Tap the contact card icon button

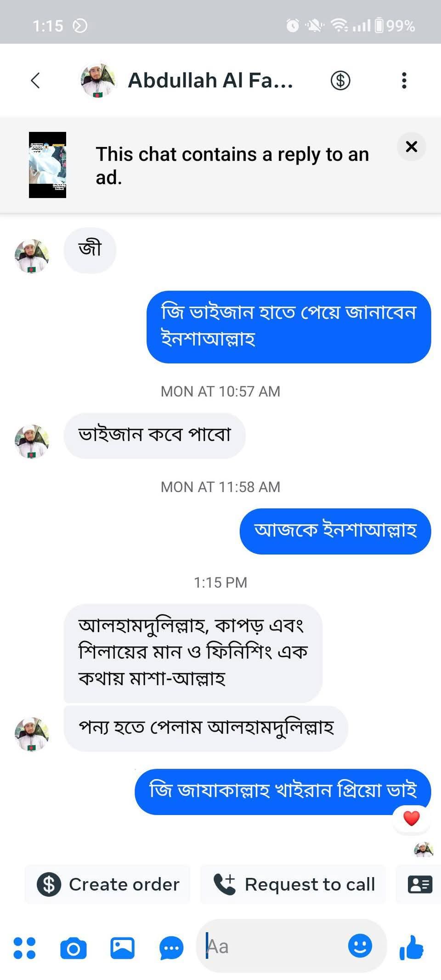tap(420, 884)
